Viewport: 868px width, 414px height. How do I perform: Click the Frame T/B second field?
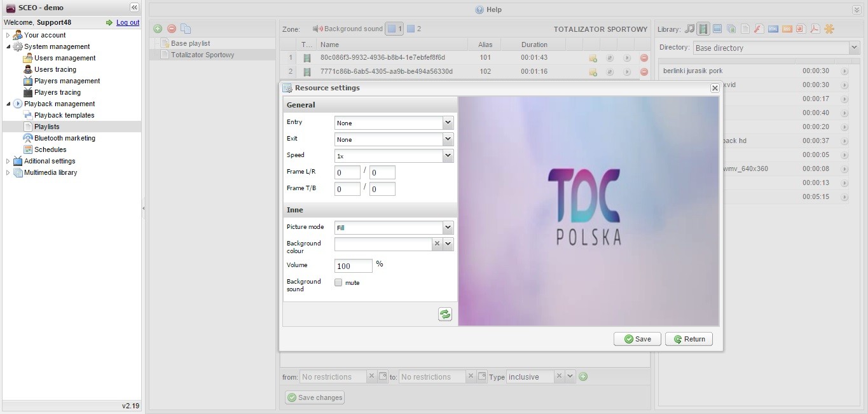coord(382,189)
